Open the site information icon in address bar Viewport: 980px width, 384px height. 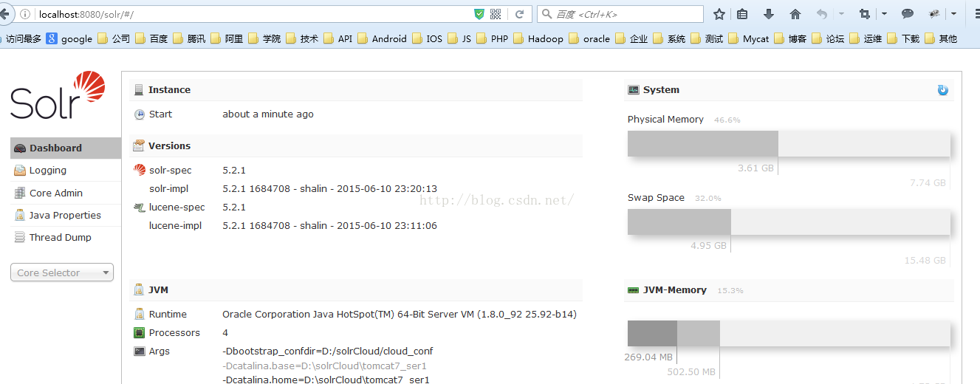pyautogui.click(x=27, y=14)
